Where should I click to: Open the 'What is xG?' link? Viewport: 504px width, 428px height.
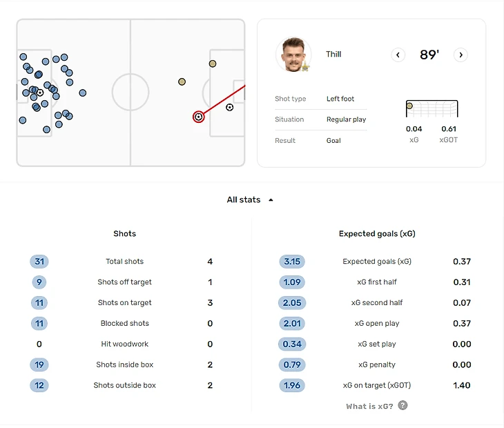369,406
